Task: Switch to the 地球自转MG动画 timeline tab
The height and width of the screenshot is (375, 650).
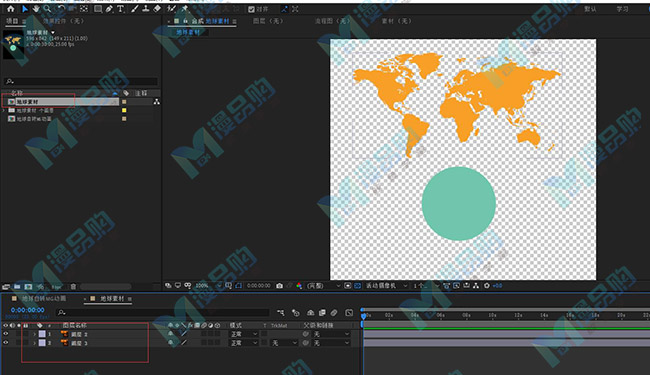Action: (x=44, y=299)
